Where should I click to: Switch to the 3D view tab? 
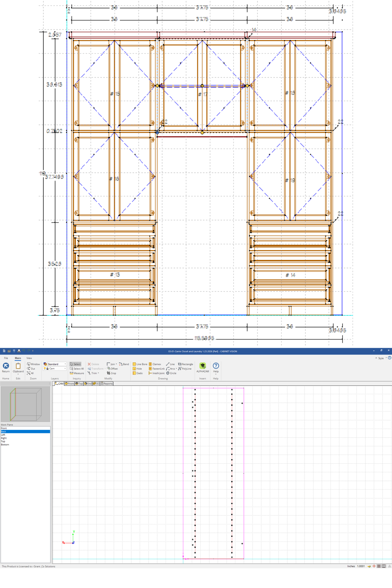pyautogui.click(x=96, y=383)
